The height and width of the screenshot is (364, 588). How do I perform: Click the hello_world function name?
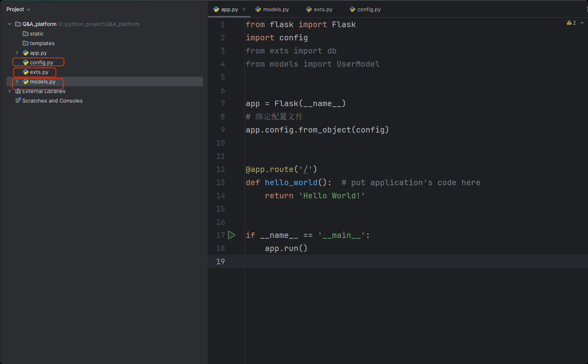point(291,182)
